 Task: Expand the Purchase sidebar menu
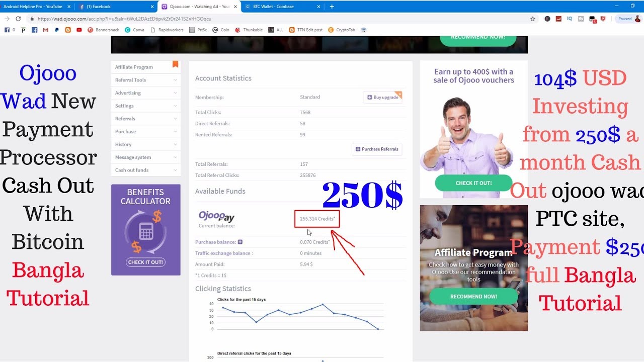[145, 131]
